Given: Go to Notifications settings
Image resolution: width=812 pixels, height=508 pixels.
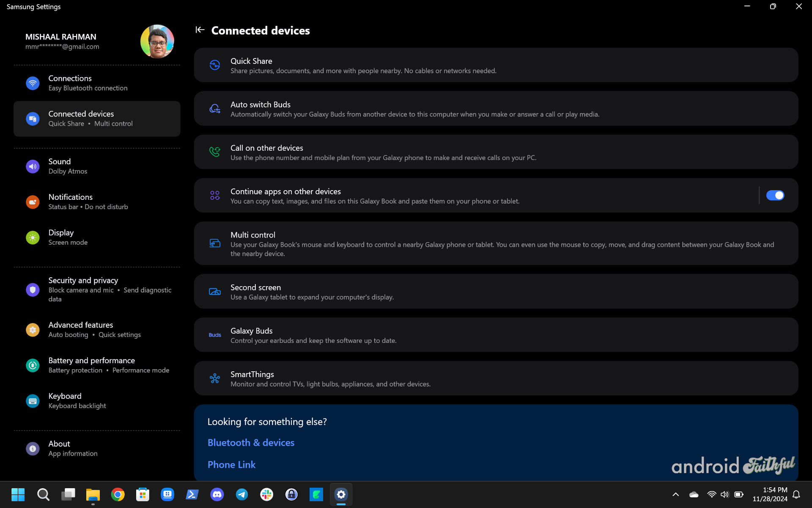Looking at the screenshot, I should click(x=97, y=202).
